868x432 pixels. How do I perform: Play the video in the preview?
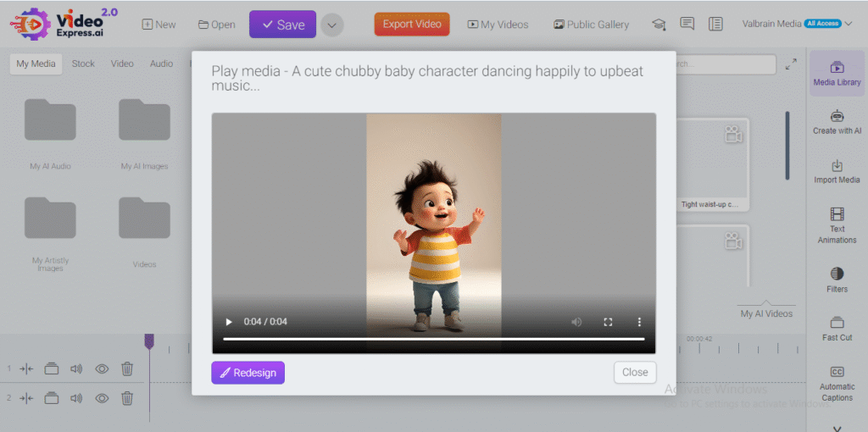tap(228, 322)
